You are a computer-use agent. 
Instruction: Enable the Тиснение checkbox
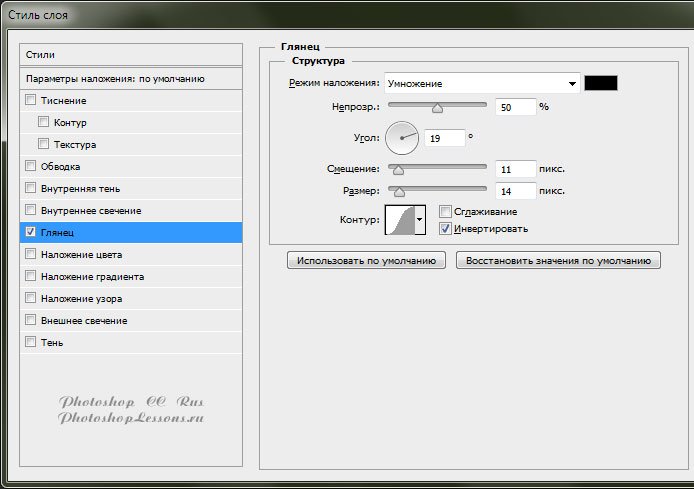point(30,101)
